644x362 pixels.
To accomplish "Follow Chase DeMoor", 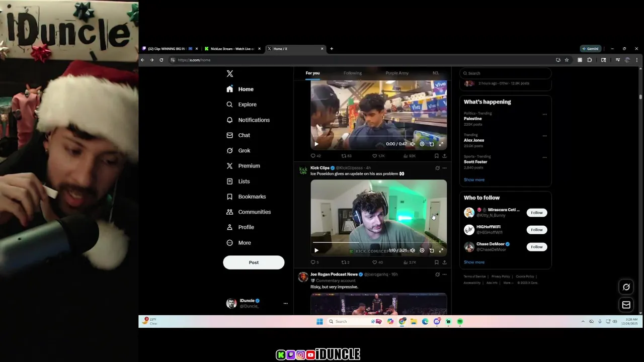I will pyautogui.click(x=537, y=247).
